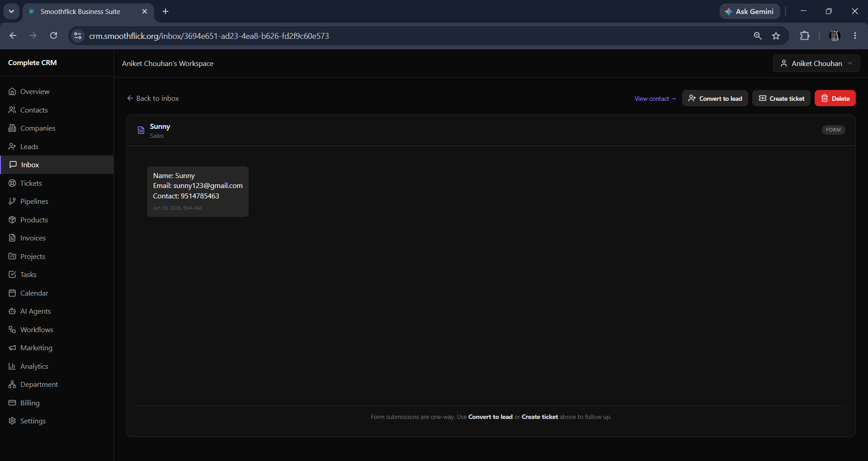Image resolution: width=868 pixels, height=461 pixels.
Task: Delete this form submission
Action: (x=835, y=98)
